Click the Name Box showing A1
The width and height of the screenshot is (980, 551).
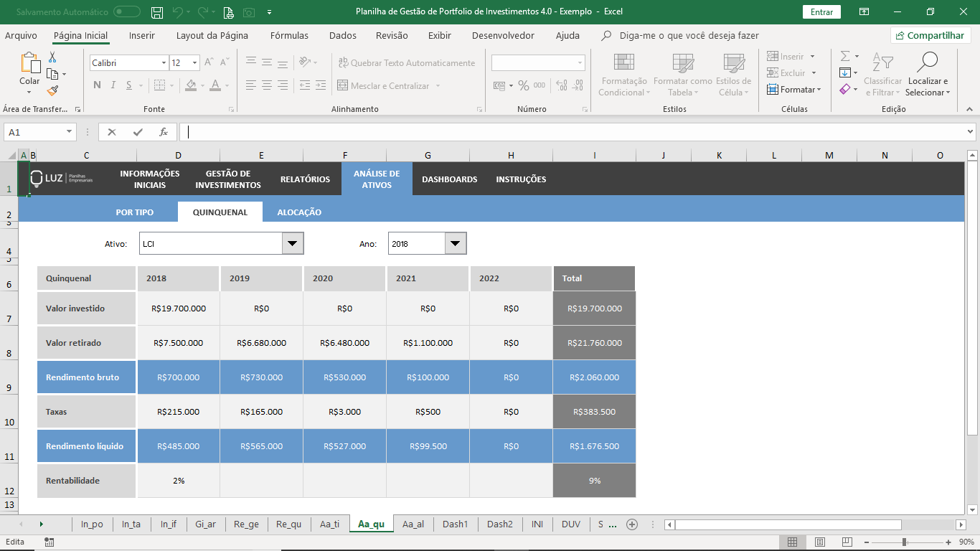click(34, 132)
